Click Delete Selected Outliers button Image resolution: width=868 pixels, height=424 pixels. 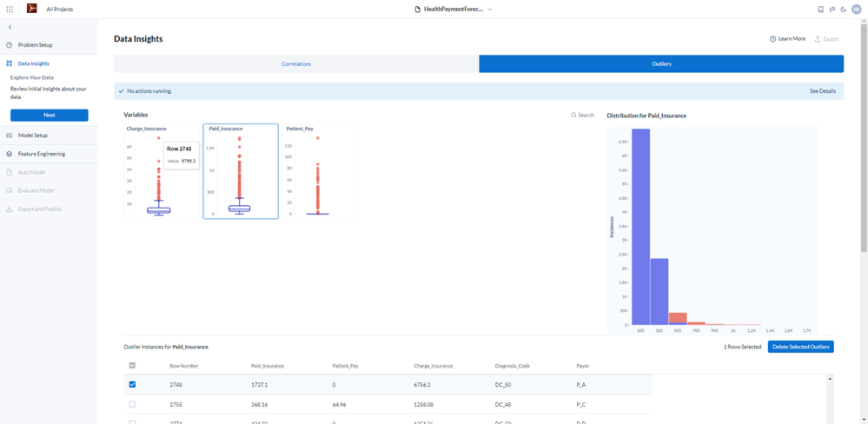(800, 347)
